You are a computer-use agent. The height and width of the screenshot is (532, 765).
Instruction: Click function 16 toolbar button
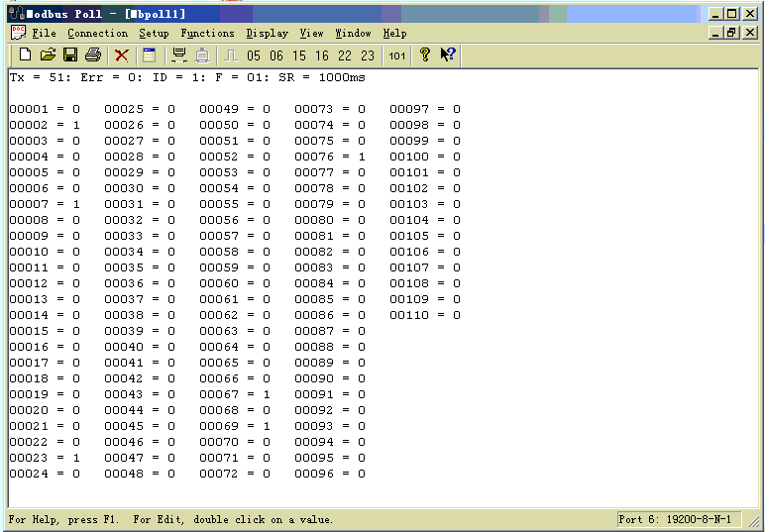tap(322, 56)
